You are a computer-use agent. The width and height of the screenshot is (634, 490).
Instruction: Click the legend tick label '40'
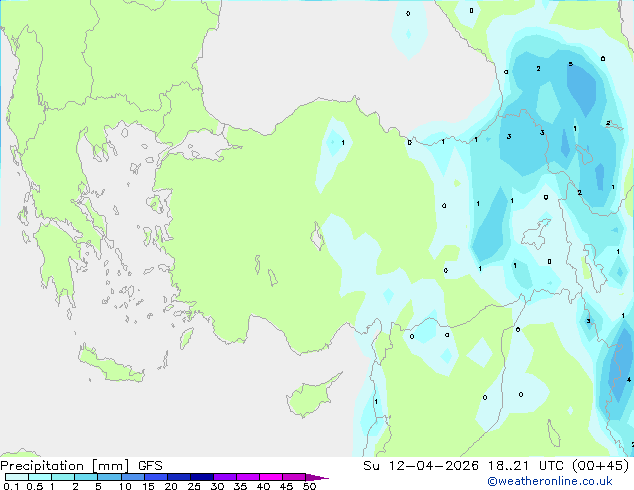(263, 486)
